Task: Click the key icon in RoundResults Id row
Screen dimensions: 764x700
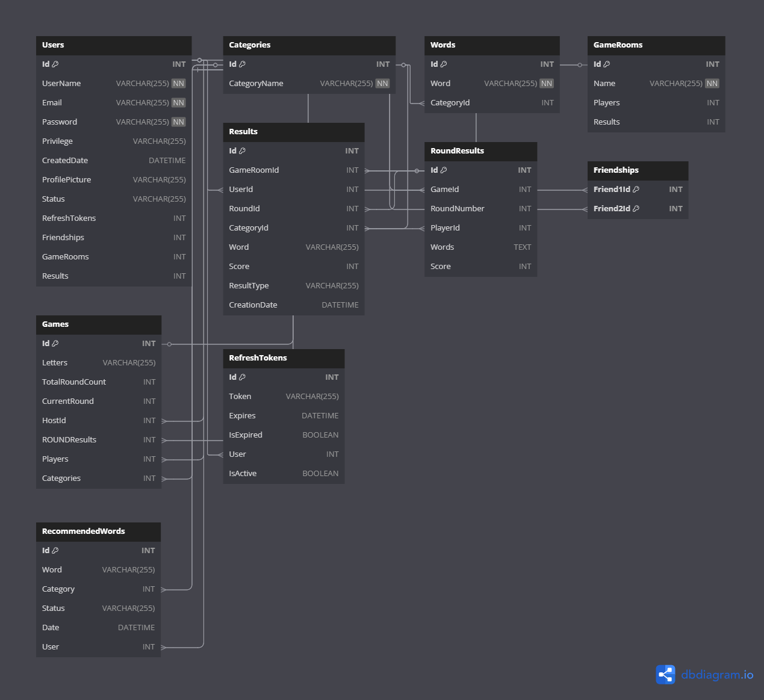Action: click(x=444, y=170)
